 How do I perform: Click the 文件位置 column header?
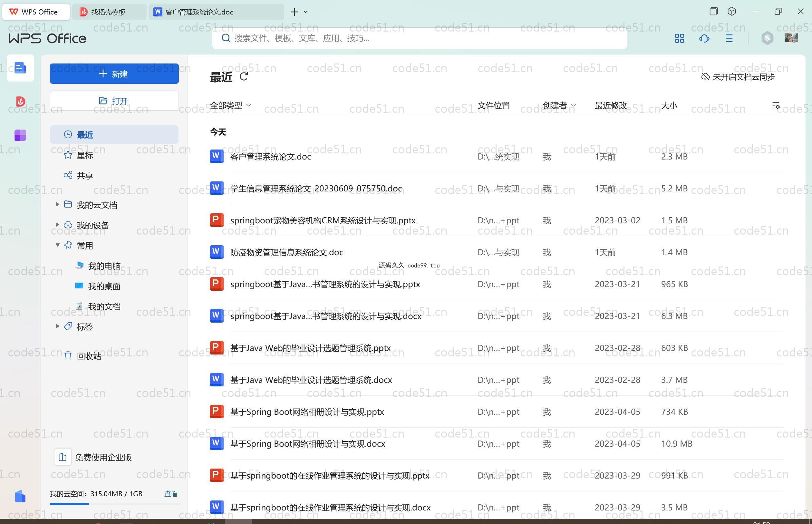(494, 105)
